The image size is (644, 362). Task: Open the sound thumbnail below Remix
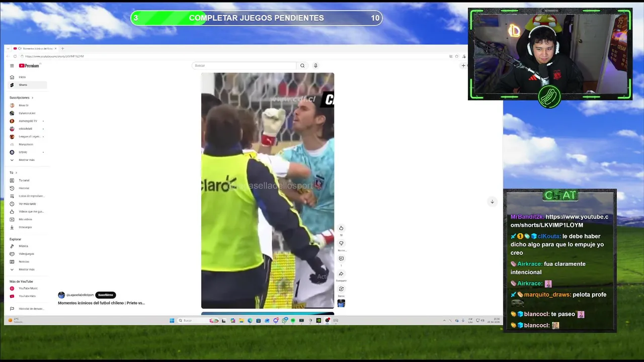click(x=341, y=303)
